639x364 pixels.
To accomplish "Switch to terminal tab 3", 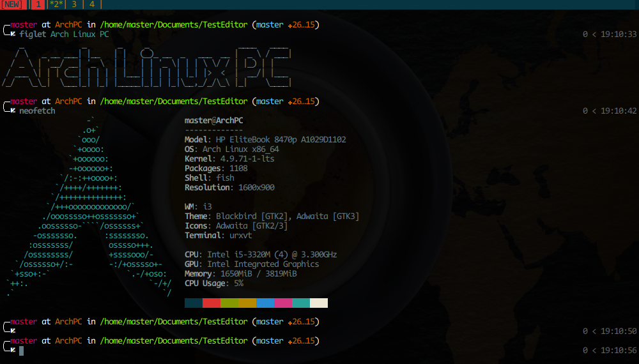I will coord(74,4).
